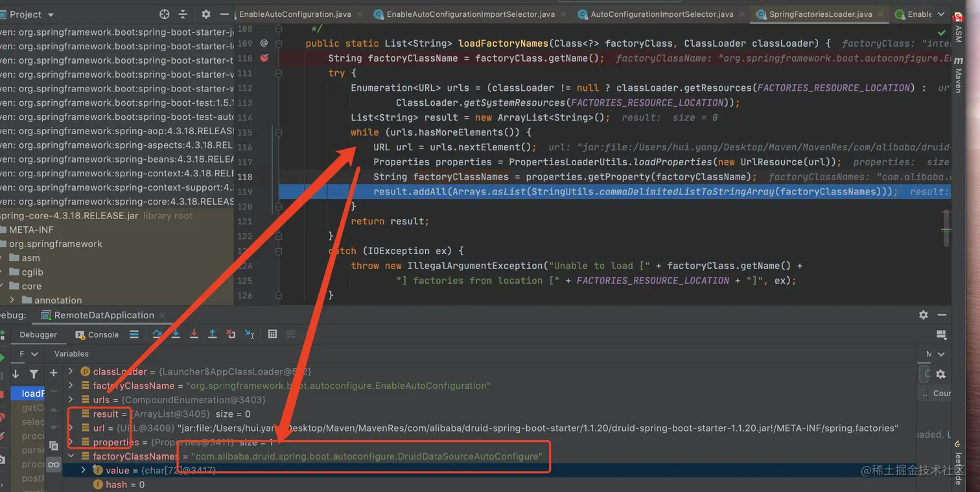This screenshot has height=492, width=980.
Task: Click Run to Cursor icon
Action: click(250, 334)
